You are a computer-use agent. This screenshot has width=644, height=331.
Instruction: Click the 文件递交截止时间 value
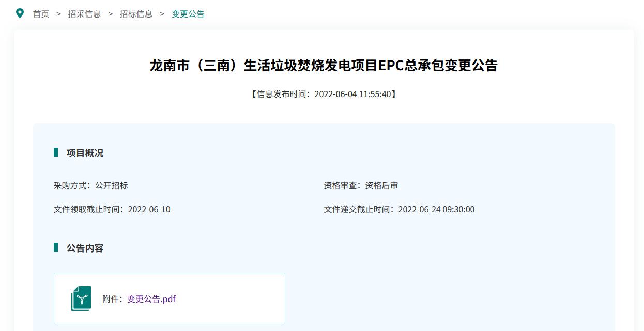click(x=436, y=209)
